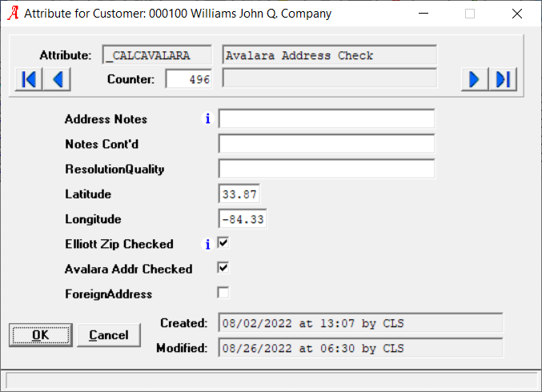The height and width of the screenshot is (392, 542).
Task: Jump to the last attribute record
Action: [x=503, y=79]
